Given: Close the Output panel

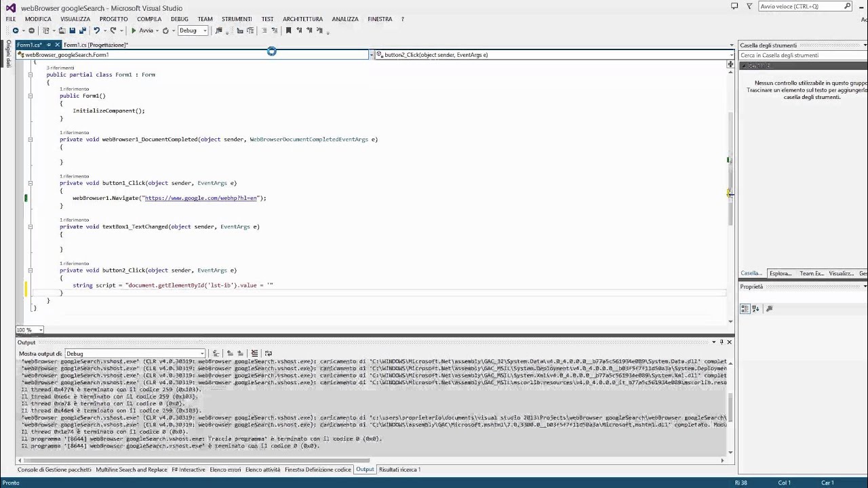Looking at the screenshot, I should [730, 342].
